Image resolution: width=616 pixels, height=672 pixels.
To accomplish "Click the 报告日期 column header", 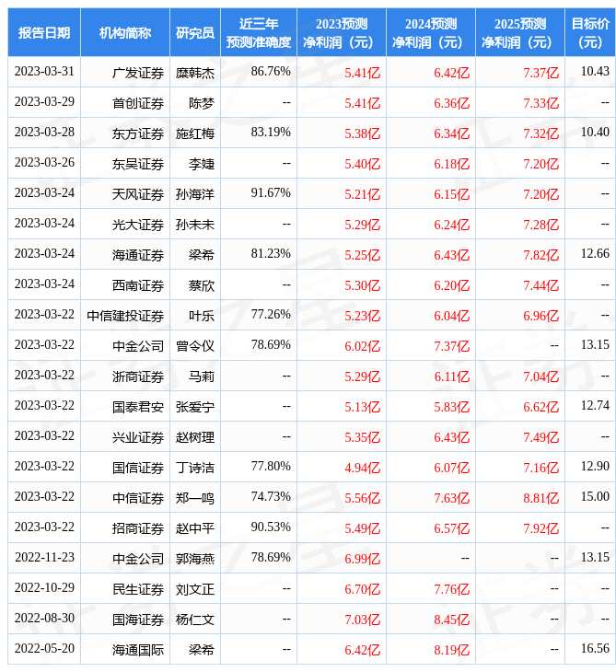I will pyautogui.click(x=44, y=32).
